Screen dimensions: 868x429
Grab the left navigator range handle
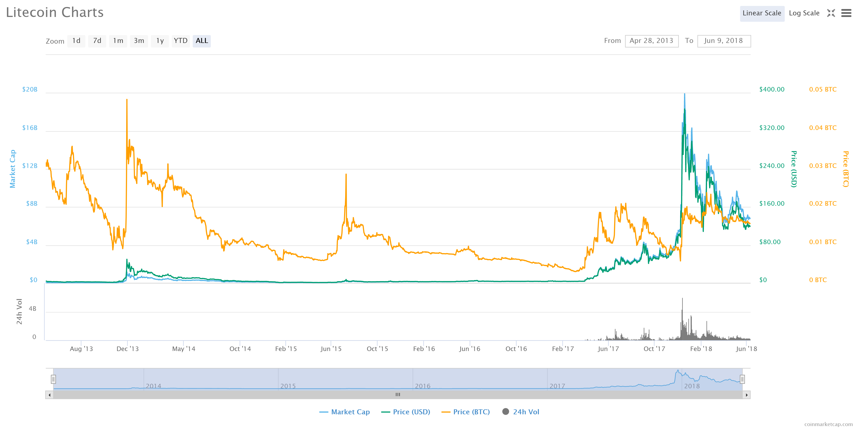(x=53, y=379)
